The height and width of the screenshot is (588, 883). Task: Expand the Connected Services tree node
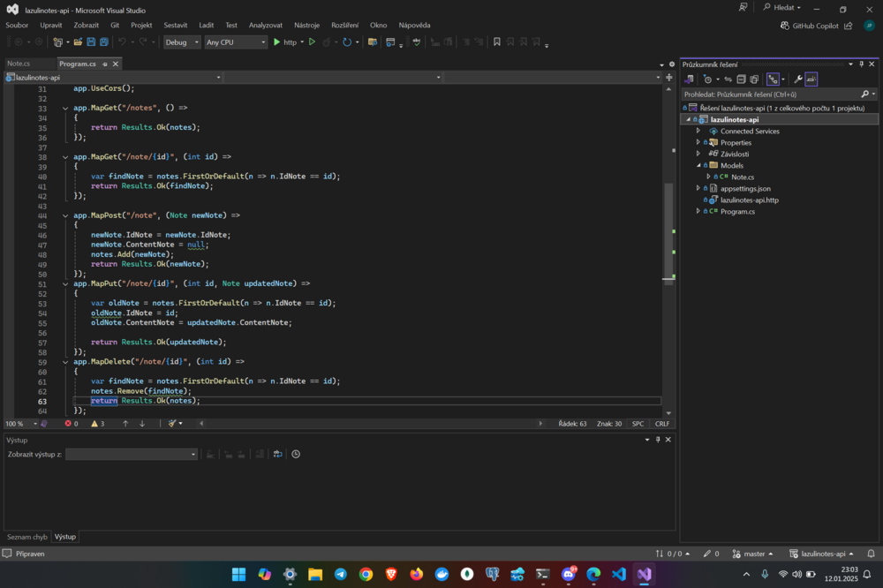click(698, 131)
